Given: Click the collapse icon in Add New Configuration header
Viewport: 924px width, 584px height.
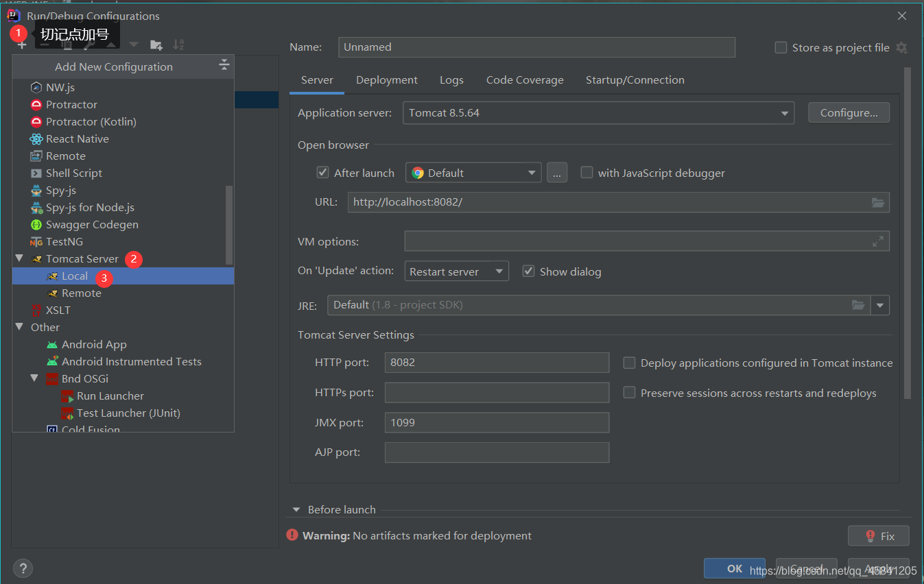Looking at the screenshot, I should click(224, 66).
